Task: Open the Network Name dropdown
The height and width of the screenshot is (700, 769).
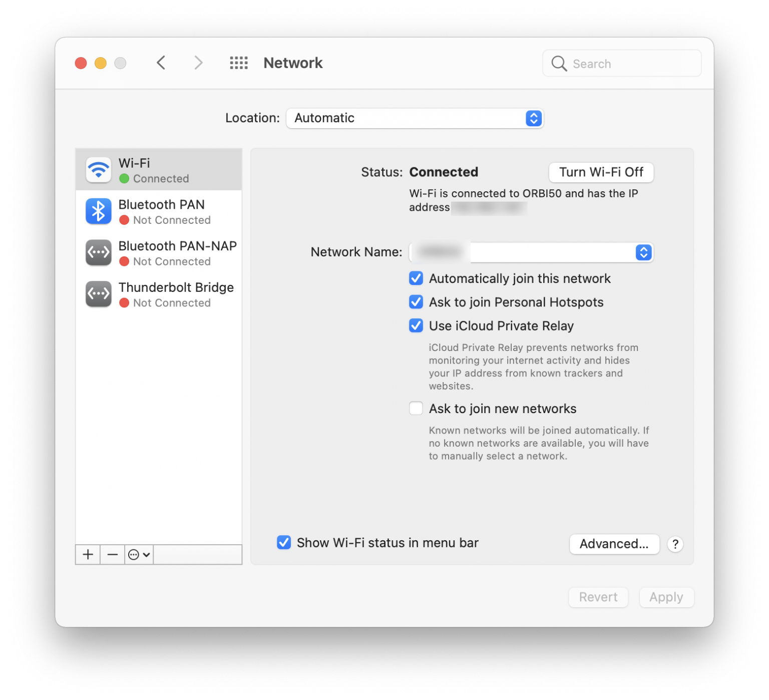Action: click(x=644, y=252)
